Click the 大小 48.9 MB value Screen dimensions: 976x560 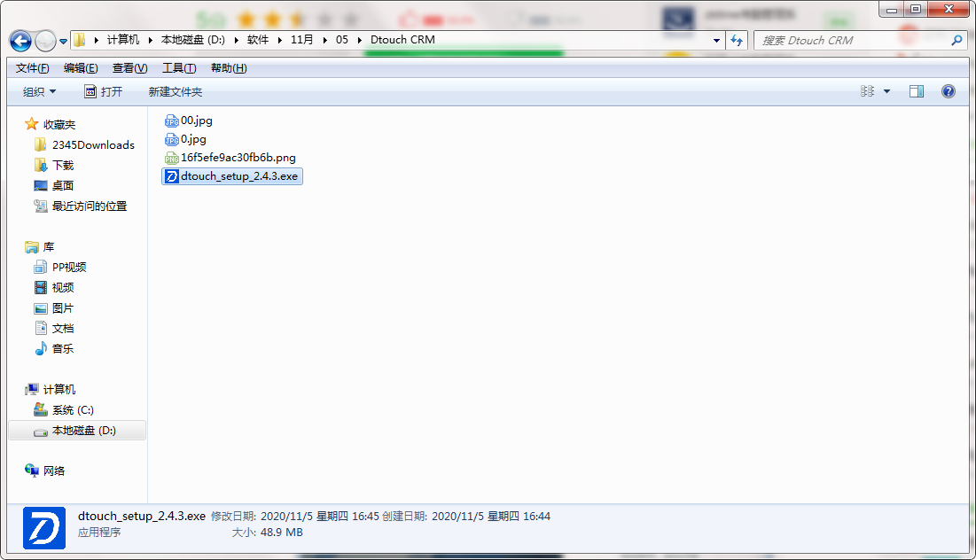pos(281,533)
